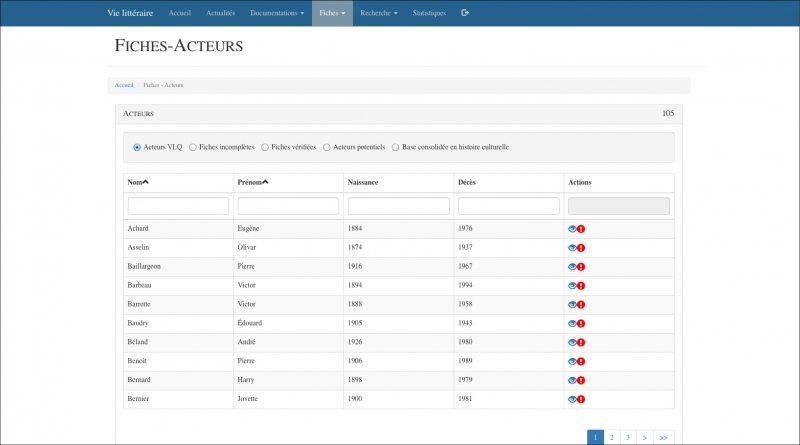Click red alert icon for Béland
Viewport: 800px width, 445px height.
(581, 343)
